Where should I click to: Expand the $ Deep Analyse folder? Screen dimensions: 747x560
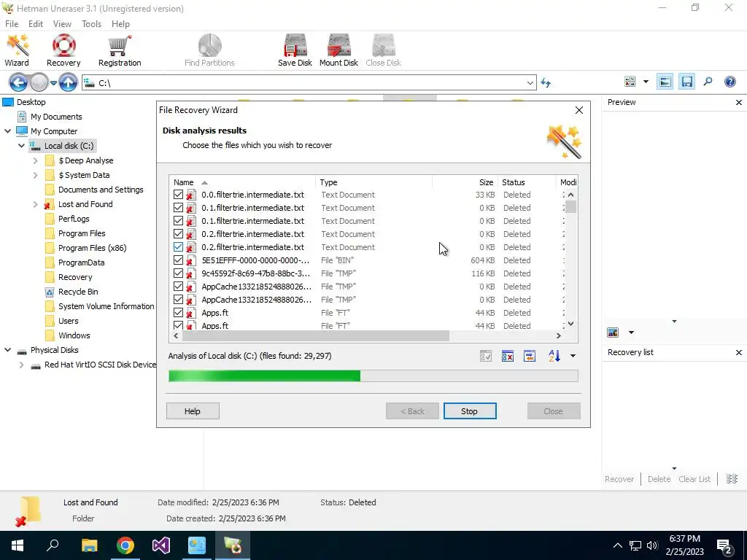(x=35, y=160)
